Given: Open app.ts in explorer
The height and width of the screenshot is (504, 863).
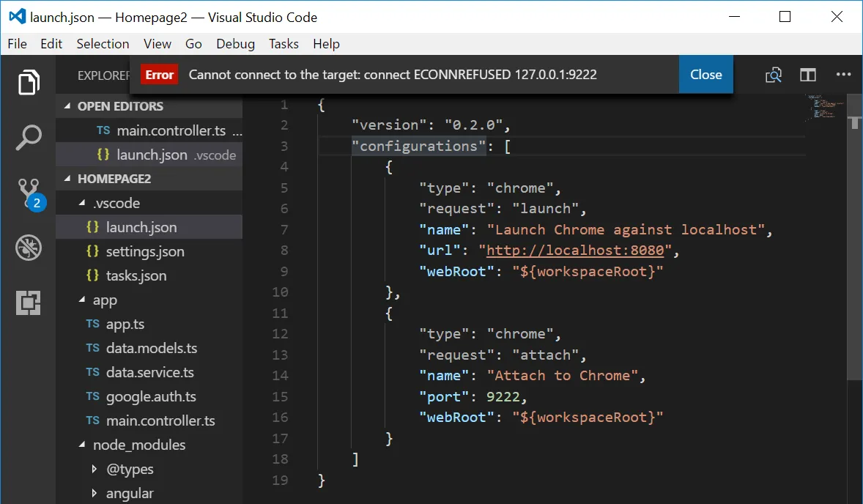Looking at the screenshot, I should 149,324.
